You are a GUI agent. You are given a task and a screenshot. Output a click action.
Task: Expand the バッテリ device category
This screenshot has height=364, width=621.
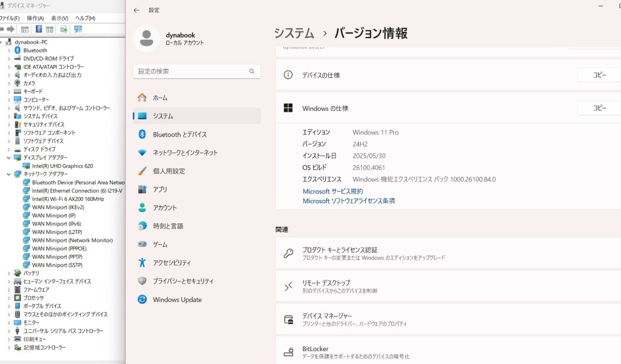10,273
